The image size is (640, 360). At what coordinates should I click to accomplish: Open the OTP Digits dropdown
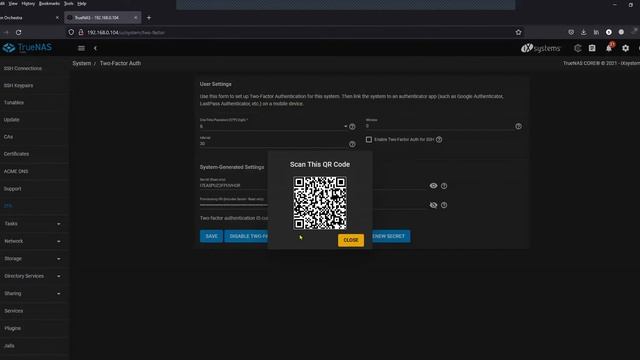pyautogui.click(x=273, y=127)
